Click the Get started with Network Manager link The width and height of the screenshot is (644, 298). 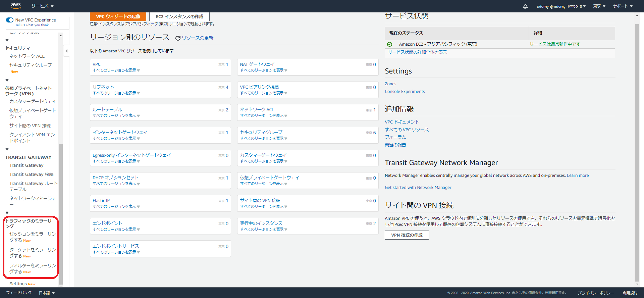418,188
